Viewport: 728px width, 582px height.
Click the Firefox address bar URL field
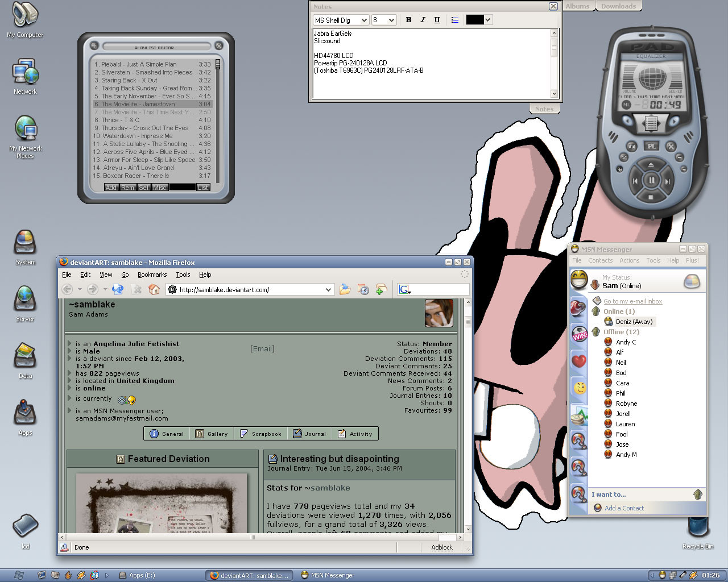[x=250, y=290]
